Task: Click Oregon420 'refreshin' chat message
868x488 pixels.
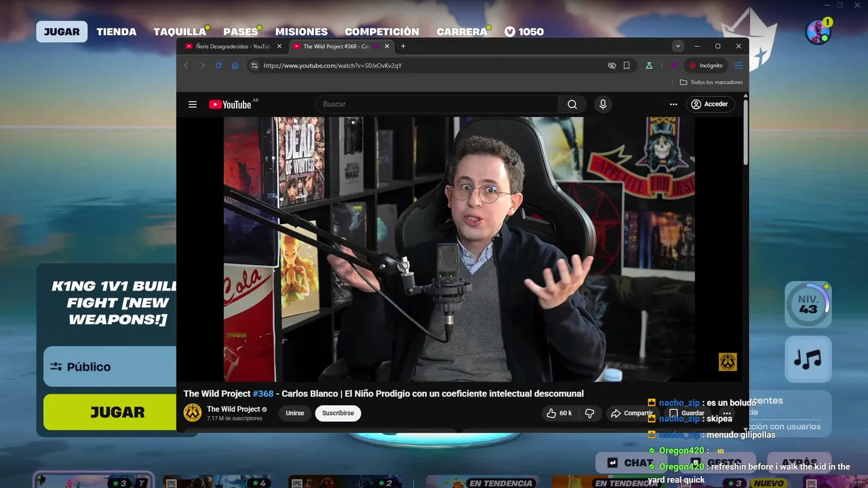Action: tap(749, 473)
